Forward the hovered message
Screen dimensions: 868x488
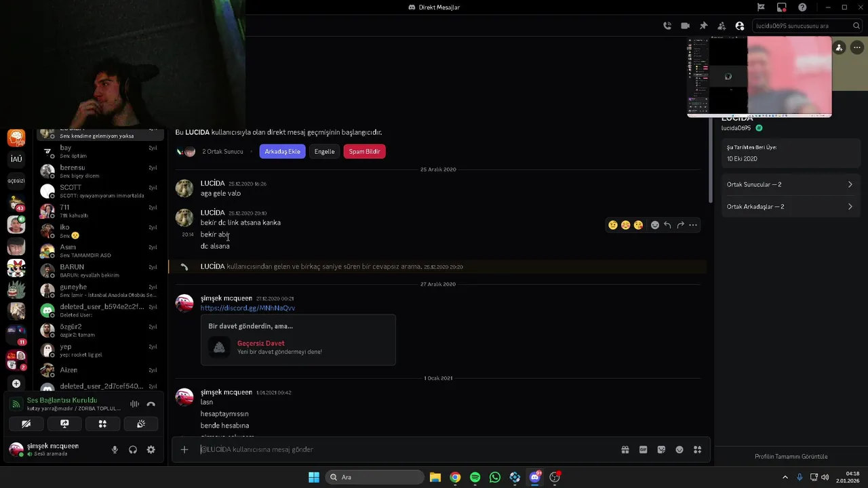pyautogui.click(x=680, y=225)
